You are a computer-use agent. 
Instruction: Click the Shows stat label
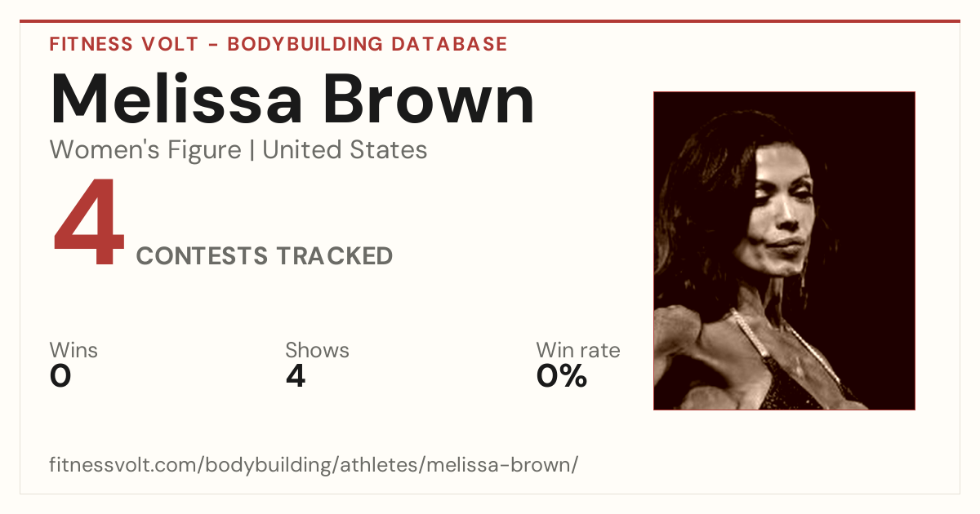tap(317, 351)
